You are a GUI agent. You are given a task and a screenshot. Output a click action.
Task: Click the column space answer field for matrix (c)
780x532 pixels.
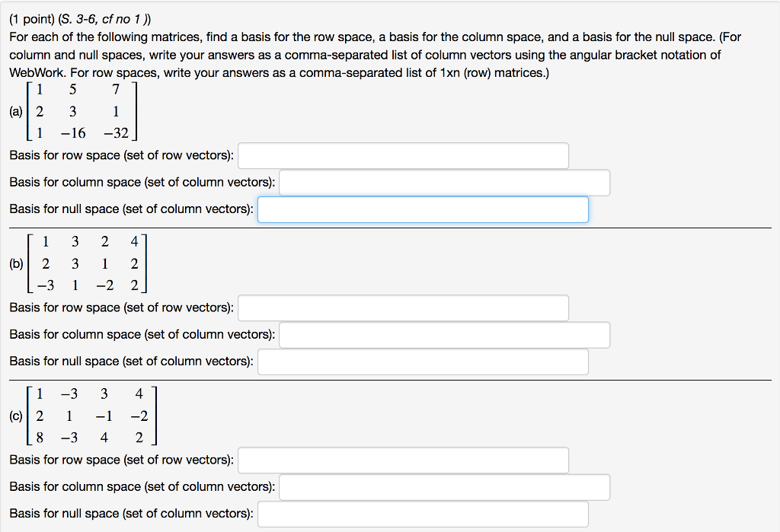tap(445, 487)
